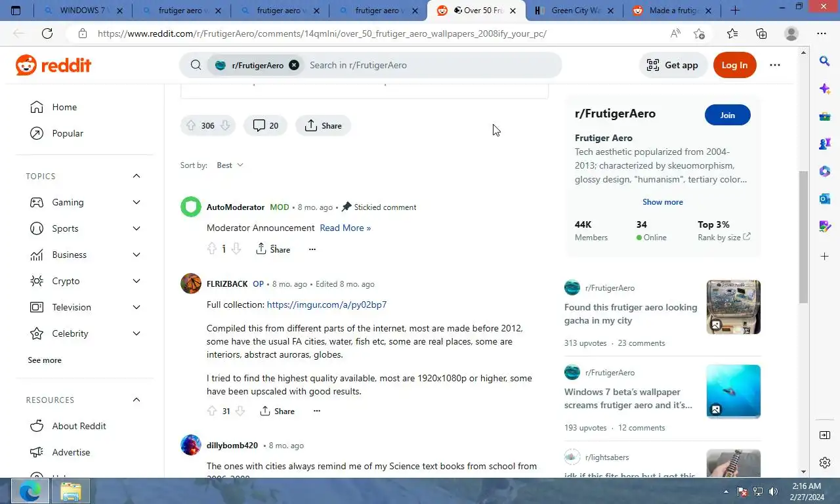Viewport: 840px width, 504px height.
Task: Open the gacha post thumbnail
Action: [x=733, y=307]
